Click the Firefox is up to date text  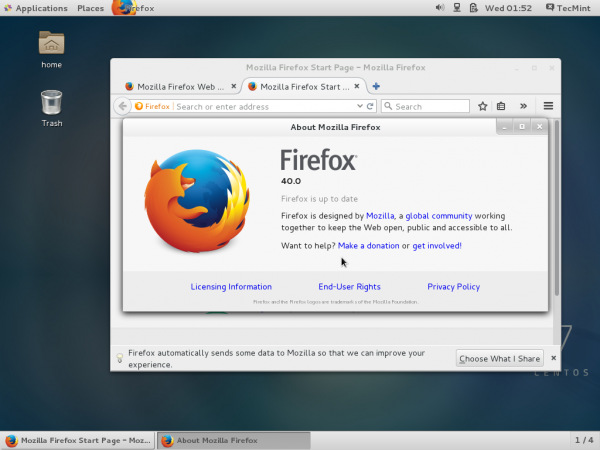tap(319, 199)
